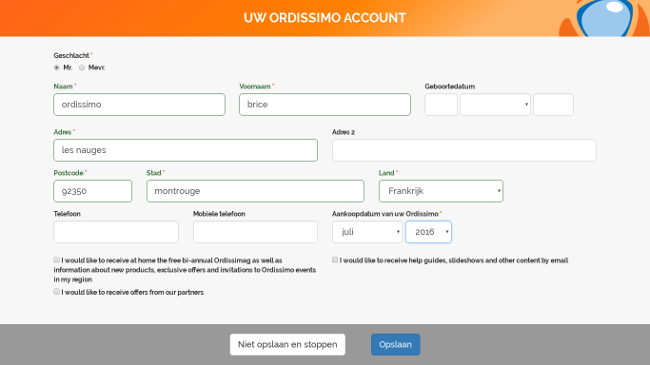Select the Mr. gender radio button
Screen dimensions: 650x365
click(x=57, y=68)
